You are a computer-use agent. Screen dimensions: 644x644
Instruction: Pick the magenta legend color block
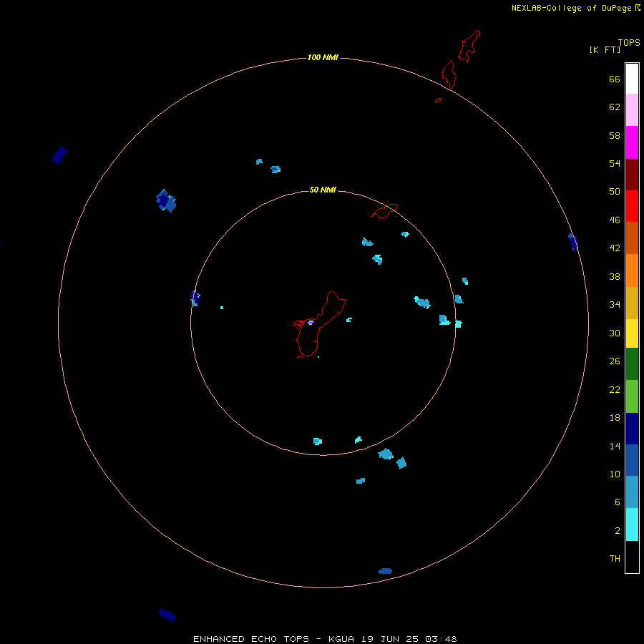point(632,142)
